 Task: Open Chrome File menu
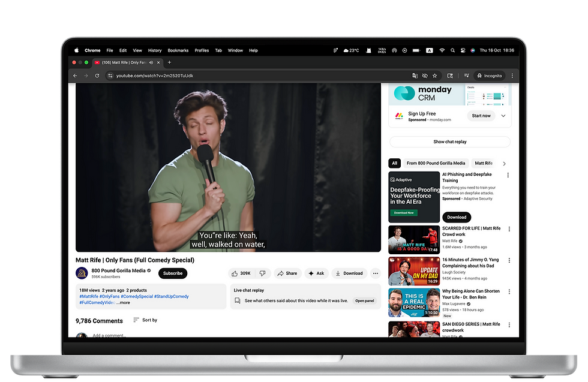click(109, 50)
